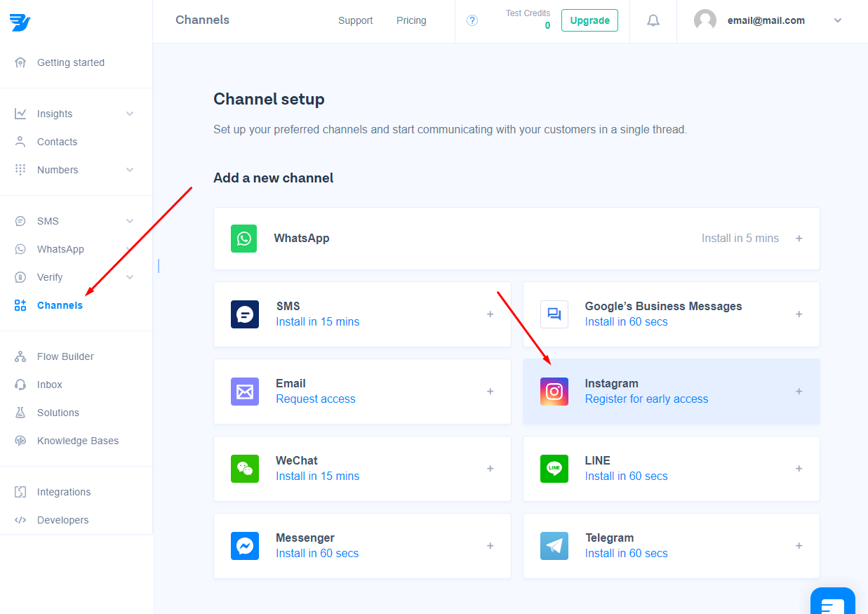Screen dimensions: 868x614
Task: Click the Inbox headset icon
Action: click(20, 385)
